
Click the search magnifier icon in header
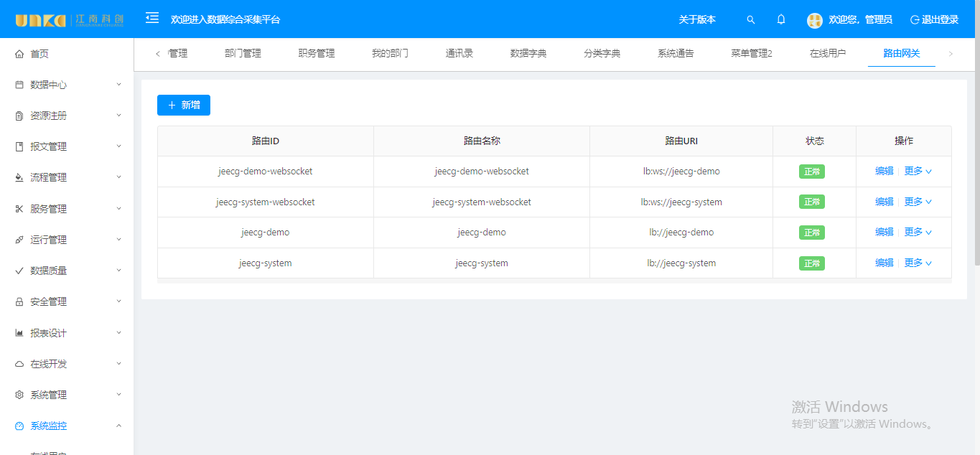tap(751, 20)
